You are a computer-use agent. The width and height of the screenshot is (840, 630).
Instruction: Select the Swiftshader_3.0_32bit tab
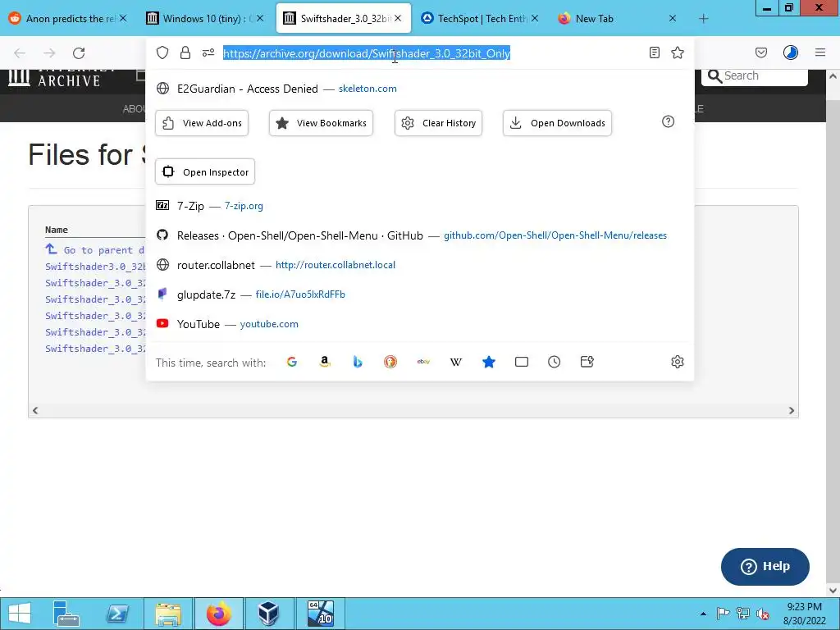click(x=344, y=18)
